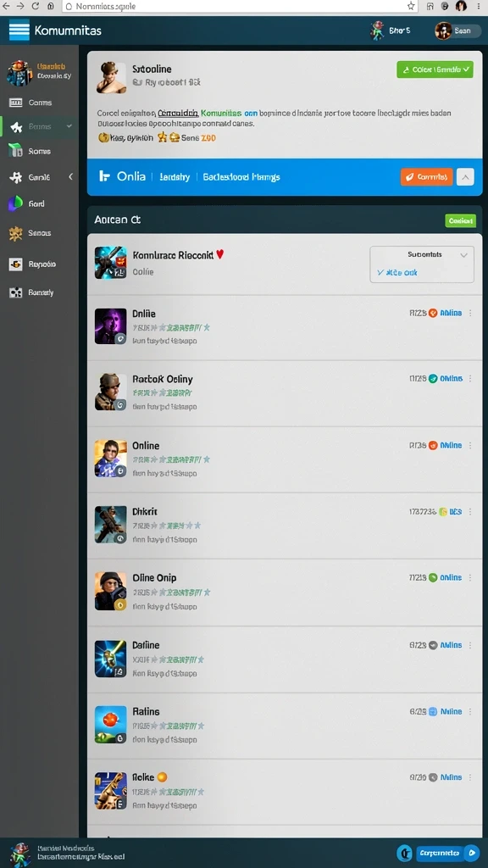Viewport: 488px width, 868px height.
Task: Click the bottom-left avatar in footer bar
Action: coord(20,854)
